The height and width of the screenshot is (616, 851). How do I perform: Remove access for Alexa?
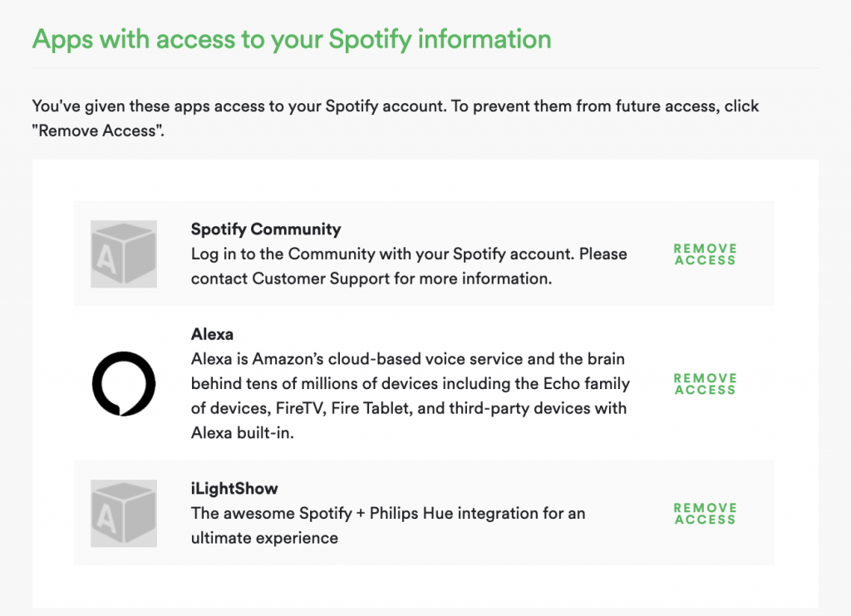click(705, 384)
